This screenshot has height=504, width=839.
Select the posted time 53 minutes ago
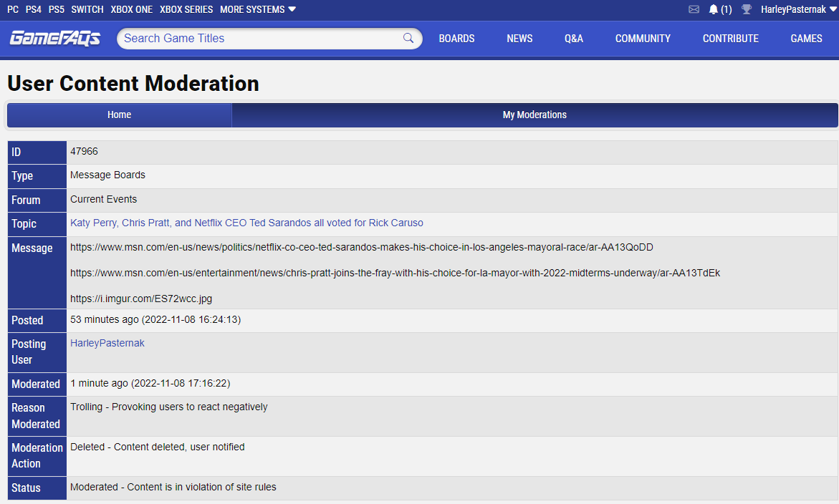(x=155, y=319)
